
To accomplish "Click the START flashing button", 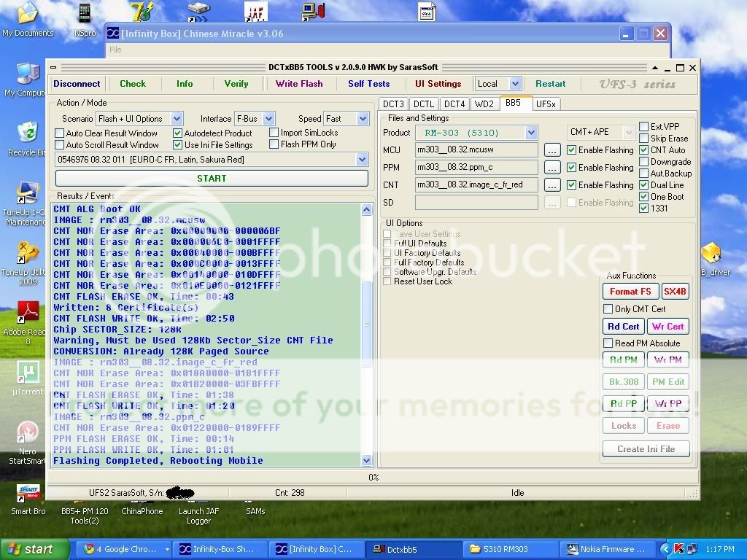I will coord(212,178).
